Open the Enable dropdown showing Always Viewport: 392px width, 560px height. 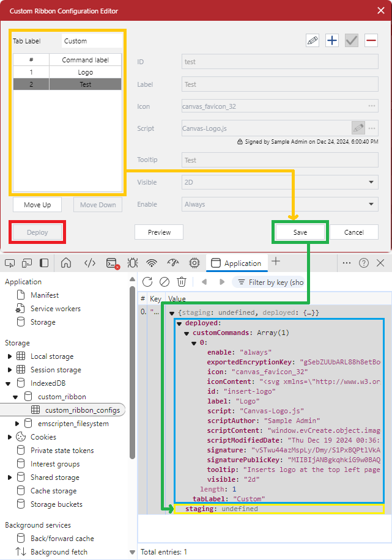click(x=279, y=204)
